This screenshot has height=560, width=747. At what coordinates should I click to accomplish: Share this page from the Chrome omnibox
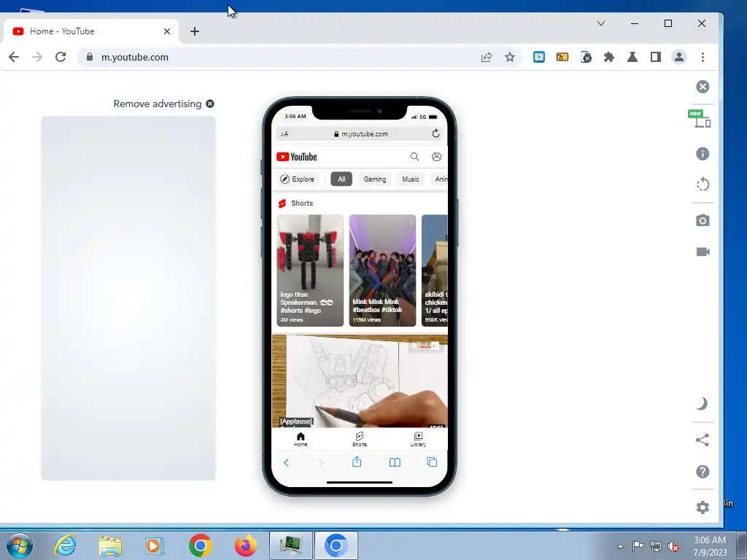click(x=487, y=57)
